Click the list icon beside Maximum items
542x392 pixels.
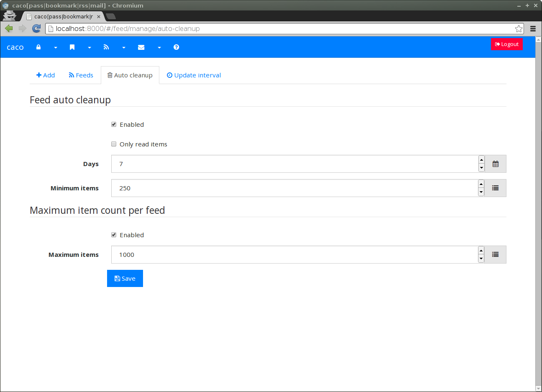[x=496, y=255]
